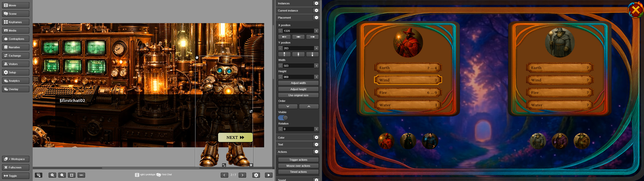The width and height of the screenshot is (644, 181).
Task: Expand the Color section
Action: pyautogui.click(x=316, y=137)
